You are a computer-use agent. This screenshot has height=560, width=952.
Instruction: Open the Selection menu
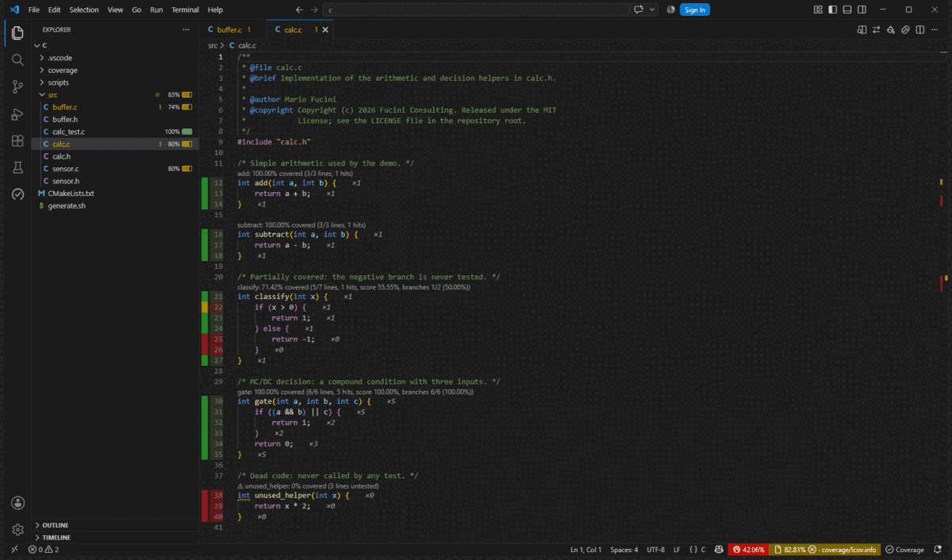[x=84, y=10]
